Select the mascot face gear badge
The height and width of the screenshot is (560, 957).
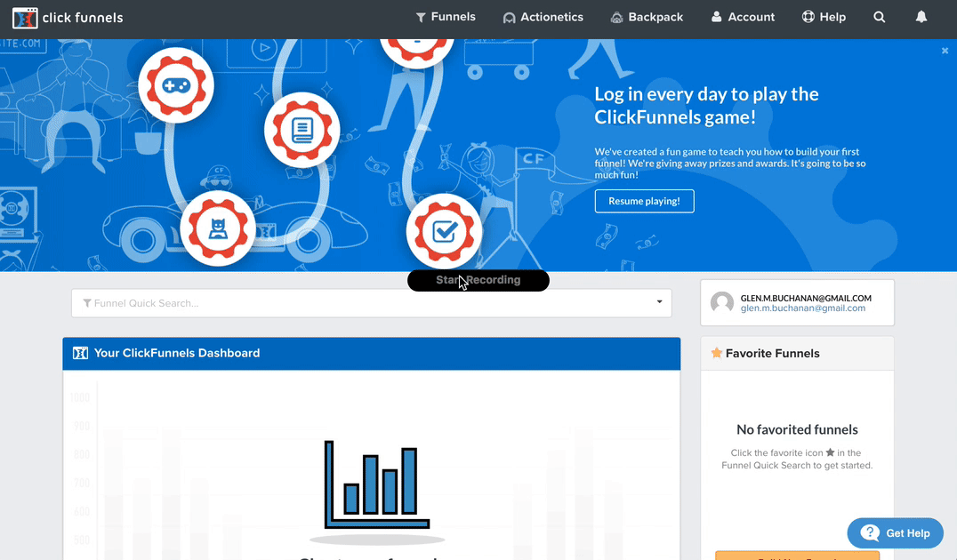(x=218, y=228)
